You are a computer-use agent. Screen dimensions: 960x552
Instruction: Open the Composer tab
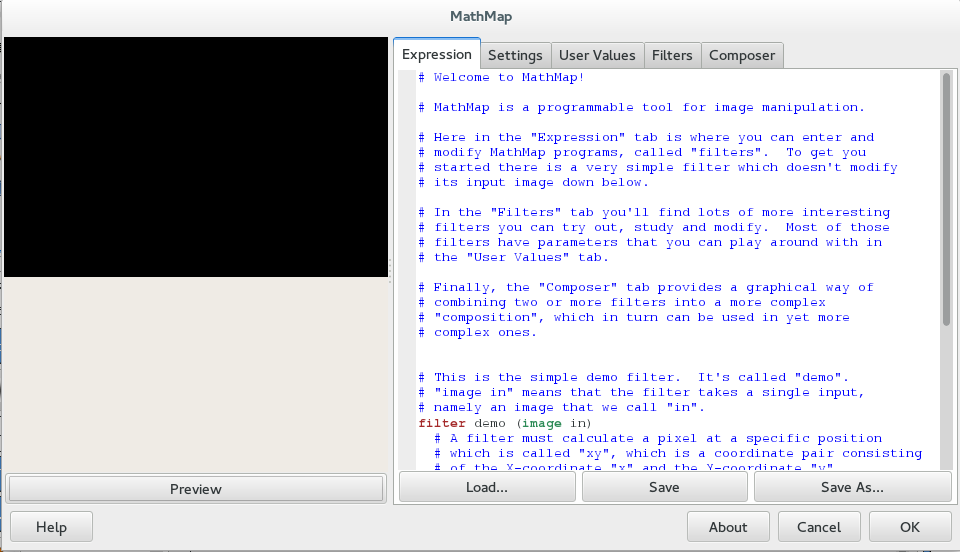tap(741, 56)
